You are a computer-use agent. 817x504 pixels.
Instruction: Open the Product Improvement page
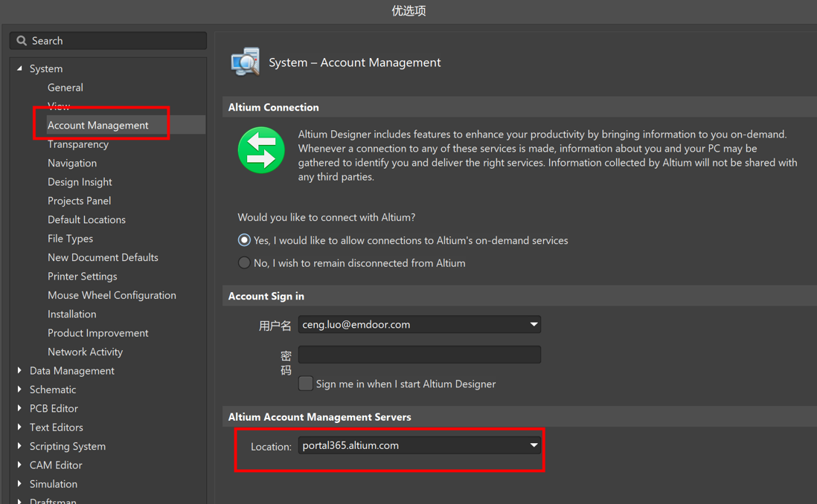[97, 333]
